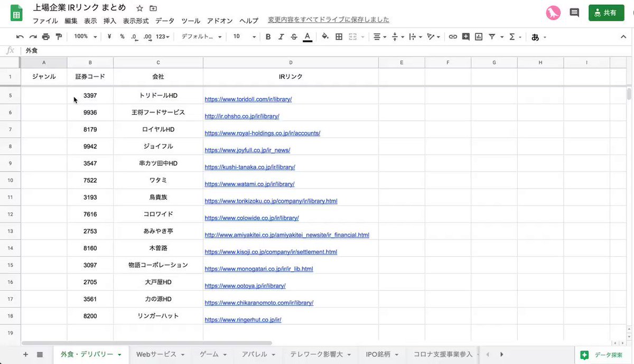Open the ヘルプ menu

pos(249,21)
